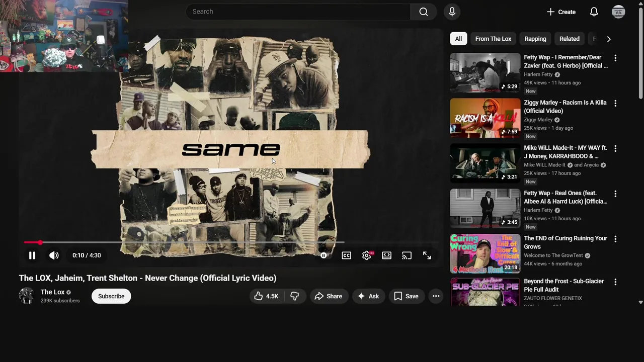Open options for The END of Curing
The image size is (644, 362).
[x=615, y=239]
